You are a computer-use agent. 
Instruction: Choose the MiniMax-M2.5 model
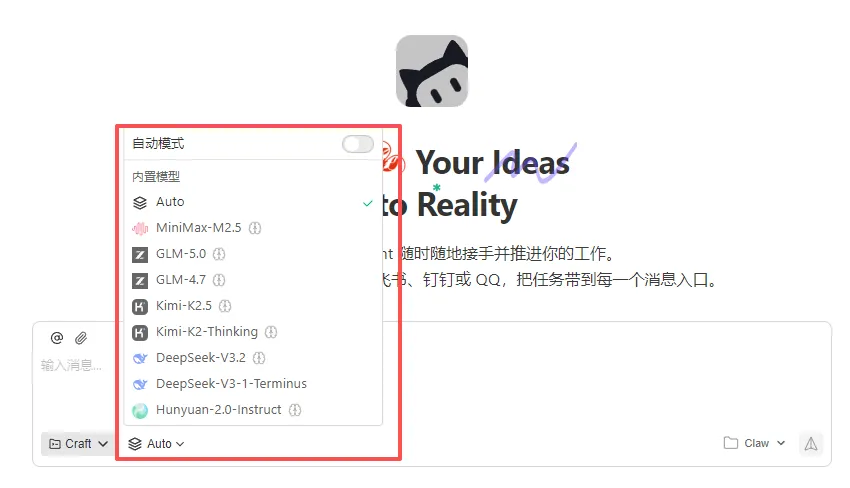coord(253,228)
